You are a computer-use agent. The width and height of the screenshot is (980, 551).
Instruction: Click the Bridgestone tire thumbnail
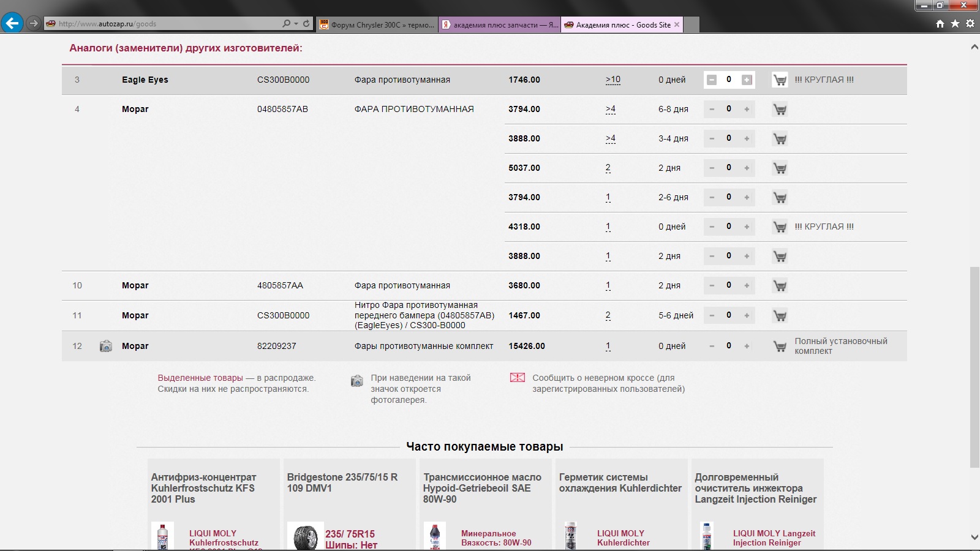coord(305,536)
